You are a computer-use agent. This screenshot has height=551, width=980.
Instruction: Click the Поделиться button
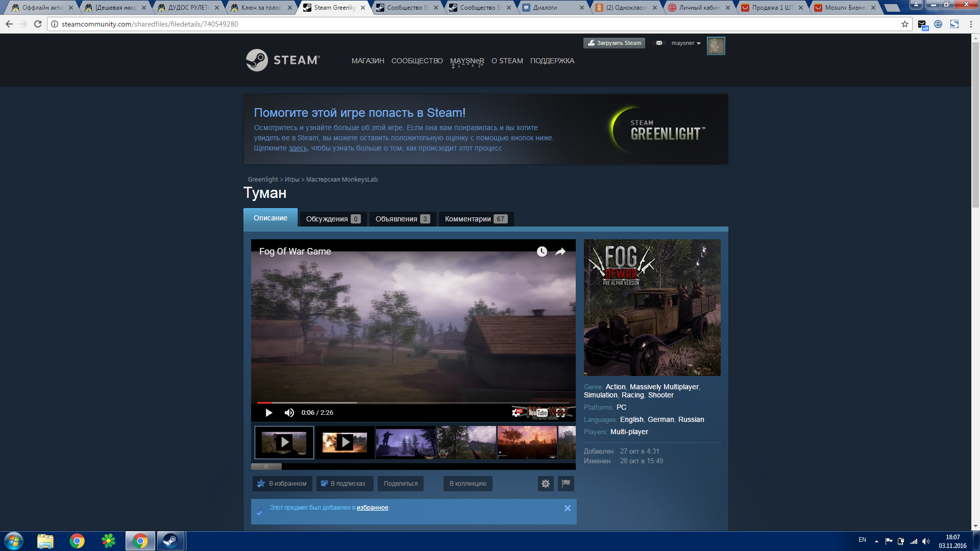(401, 484)
